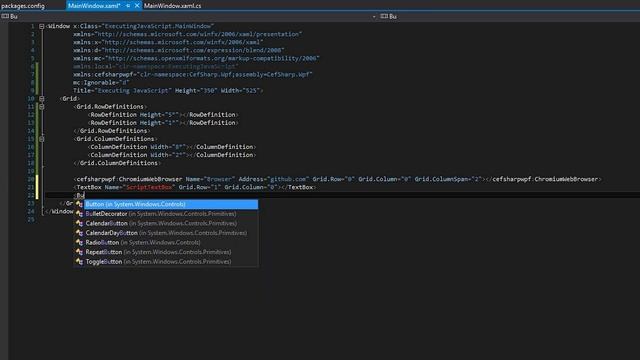
Task: Open the MainWindow.xaml.cs tab
Action: pyautogui.click(x=172, y=6)
